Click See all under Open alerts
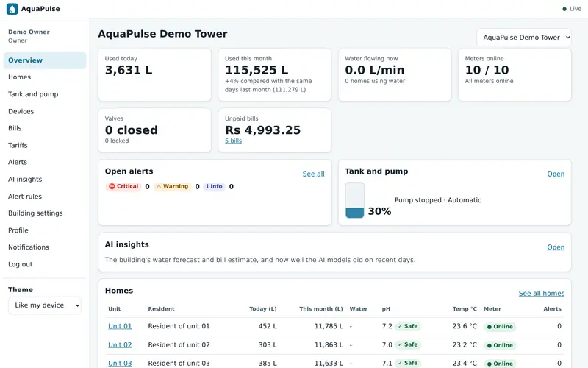 coord(314,174)
